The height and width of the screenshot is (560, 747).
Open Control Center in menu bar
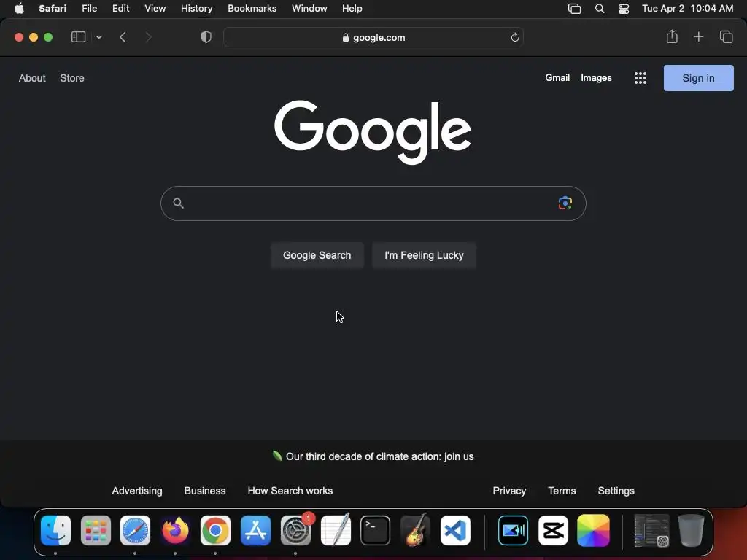624,9
